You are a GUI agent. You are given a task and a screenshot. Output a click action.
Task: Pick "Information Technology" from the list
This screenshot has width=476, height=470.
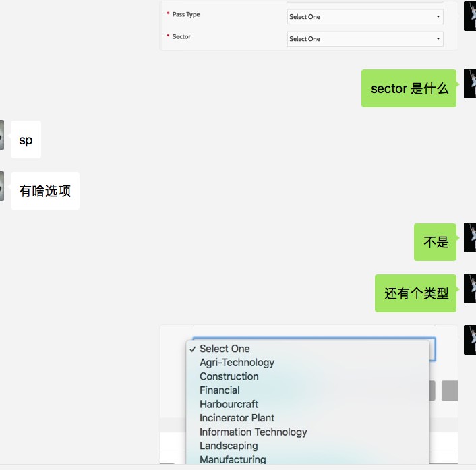253,432
